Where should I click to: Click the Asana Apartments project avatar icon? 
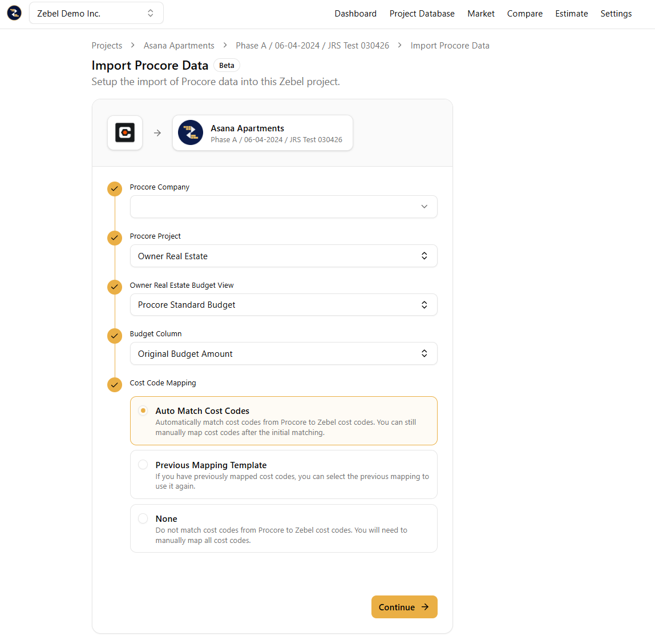coord(191,133)
